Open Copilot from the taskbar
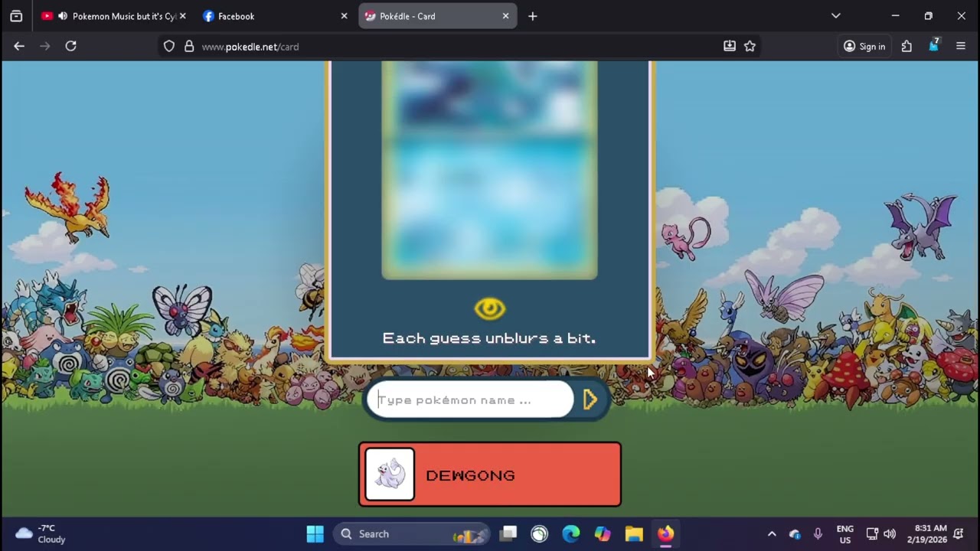 [603, 534]
